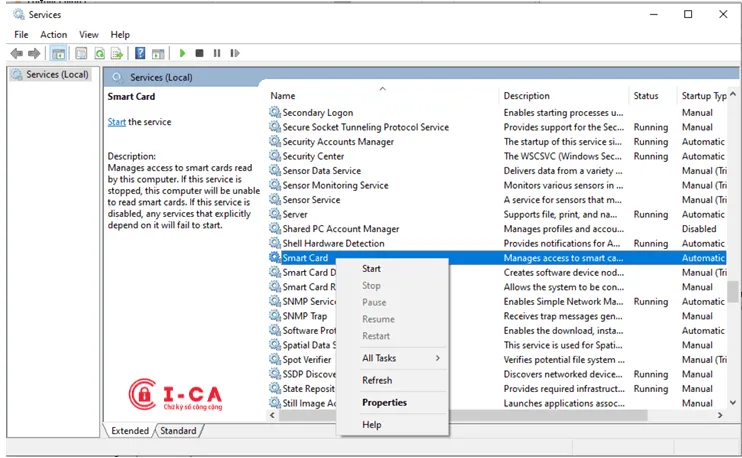Switch to the Standard tab
The height and width of the screenshot is (458, 742).
pyautogui.click(x=178, y=431)
